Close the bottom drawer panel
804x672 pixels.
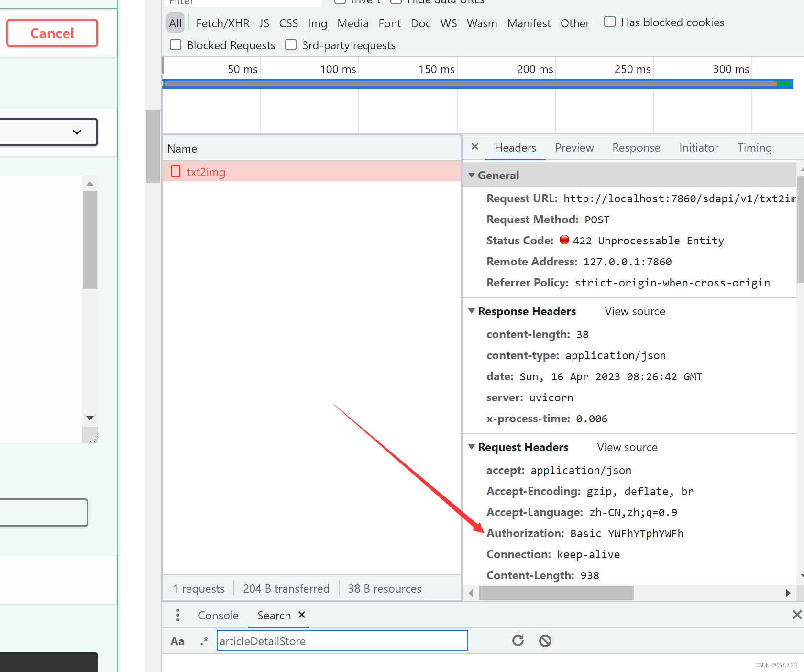pyautogui.click(x=796, y=615)
